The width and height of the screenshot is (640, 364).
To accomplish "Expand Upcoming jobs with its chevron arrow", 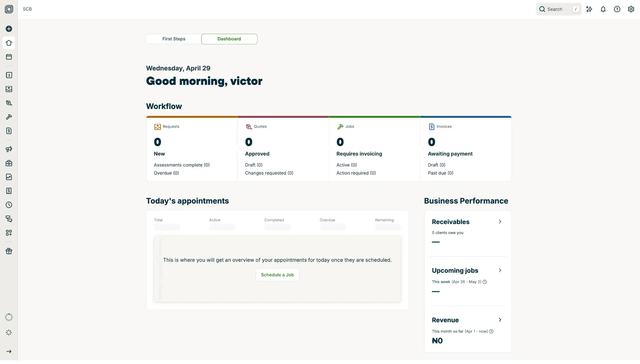I will coord(500,271).
